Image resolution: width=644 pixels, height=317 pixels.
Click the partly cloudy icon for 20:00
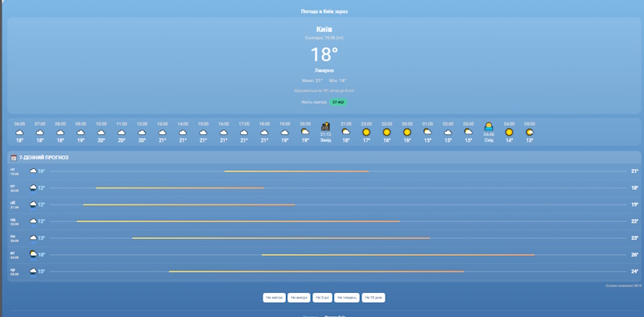(x=305, y=132)
